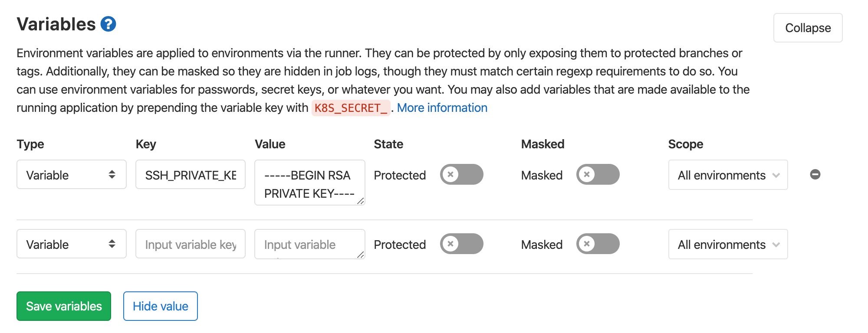The height and width of the screenshot is (333, 868).
Task: Open scope dropdown for SSH_PRIVATE_KEY variable
Action: point(728,175)
